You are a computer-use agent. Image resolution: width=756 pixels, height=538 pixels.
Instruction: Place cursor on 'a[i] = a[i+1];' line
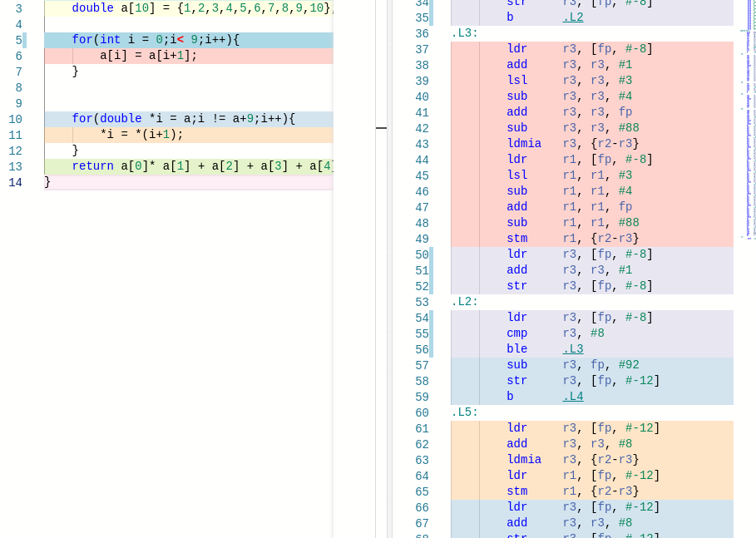(148, 56)
